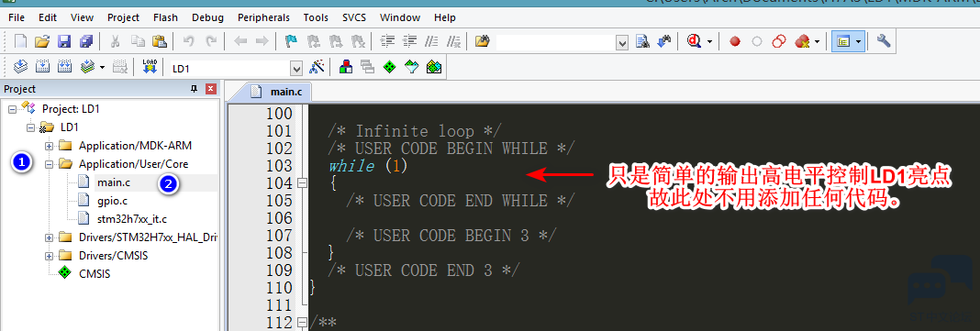Pin the Project panel with pushpin icon
980x331 pixels.
[x=194, y=89]
